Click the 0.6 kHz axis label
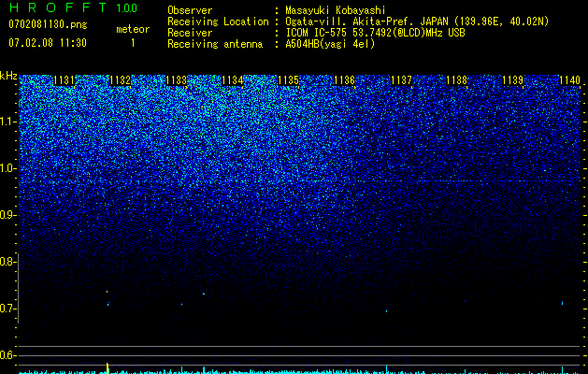This screenshot has width=588, height=374. (8, 355)
